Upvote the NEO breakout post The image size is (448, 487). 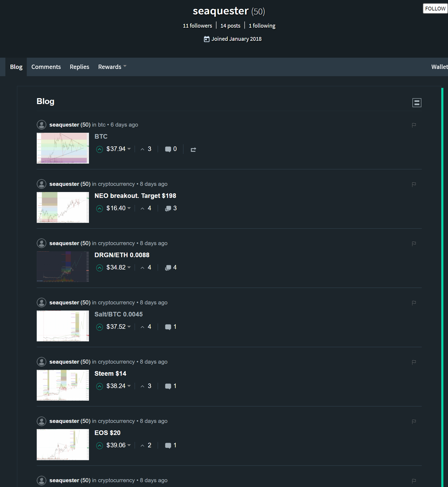pyautogui.click(x=99, y=209)
